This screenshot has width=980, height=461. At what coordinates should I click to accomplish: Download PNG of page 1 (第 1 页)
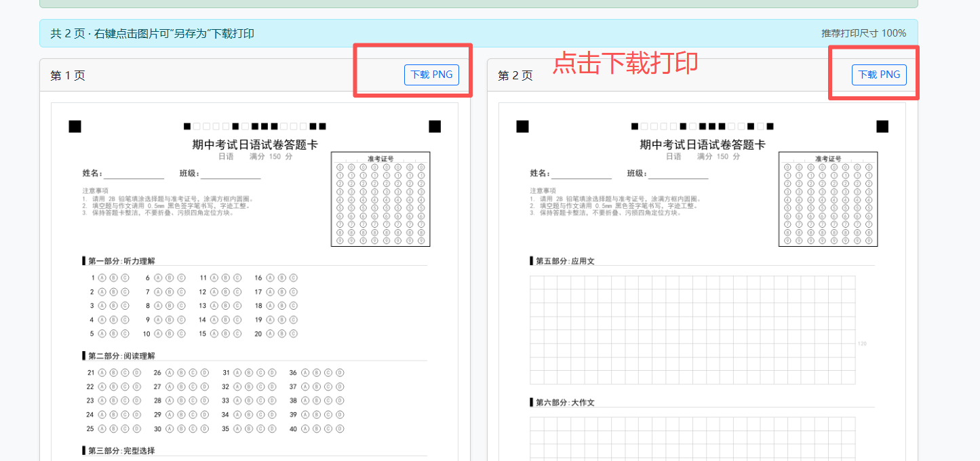[x=431, y=75]
